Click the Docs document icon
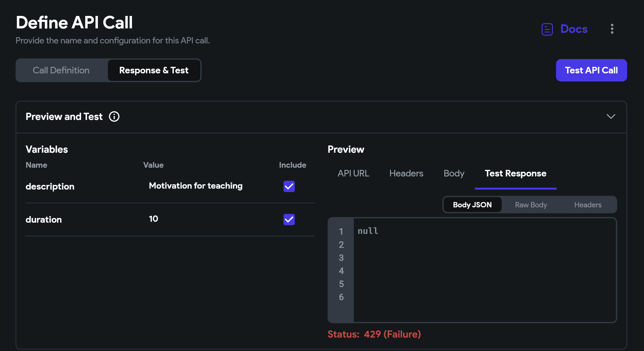 coord(547,29)
